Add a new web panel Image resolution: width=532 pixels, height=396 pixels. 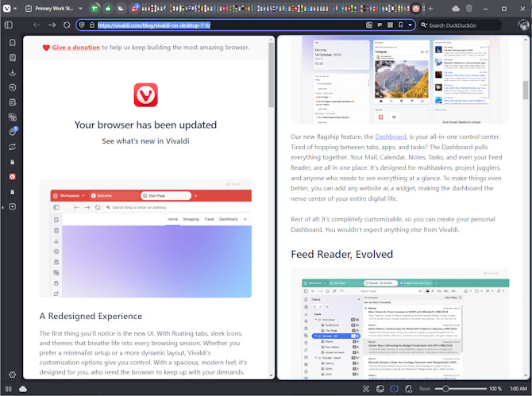tap(12, 206)
